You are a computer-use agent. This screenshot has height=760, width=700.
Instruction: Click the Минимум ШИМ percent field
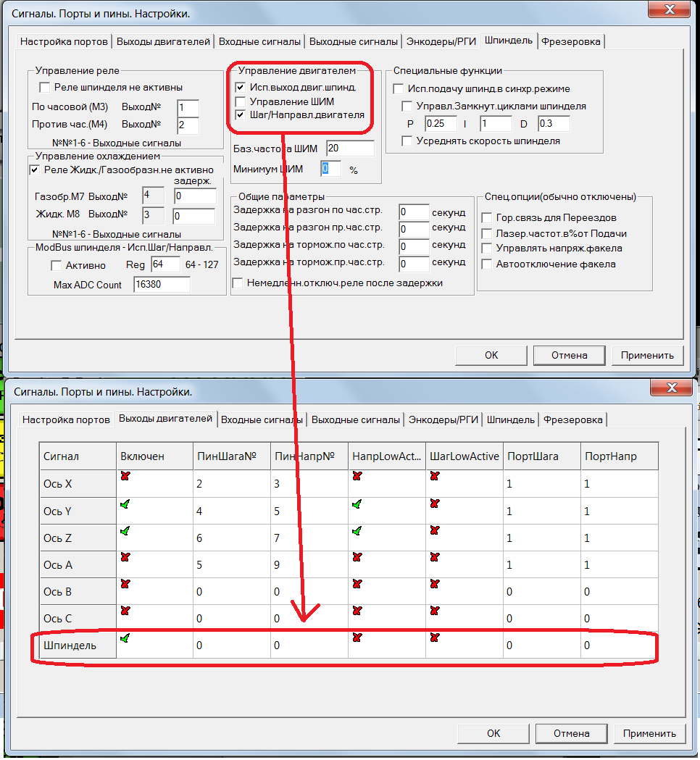click(330, 169)
